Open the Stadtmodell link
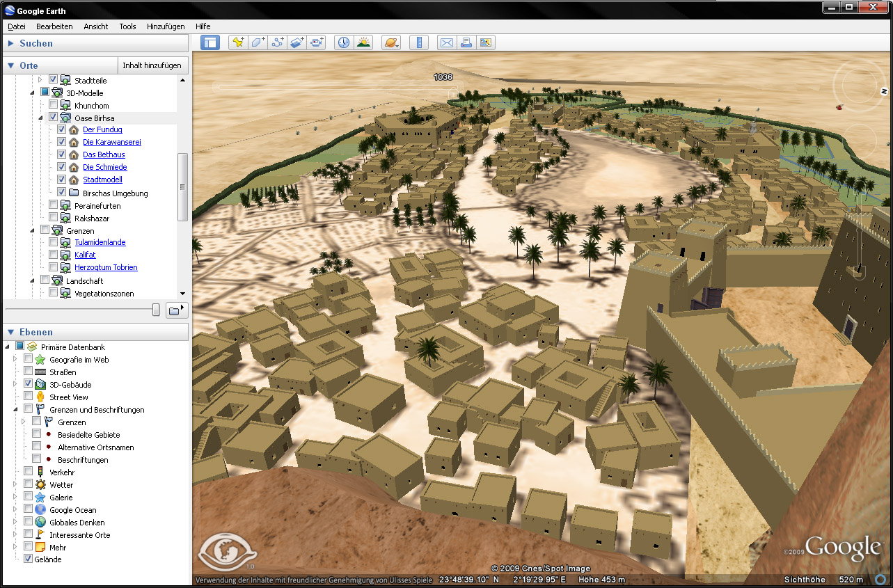This screenshot has height=588, width=893. [x=102, y=180]
